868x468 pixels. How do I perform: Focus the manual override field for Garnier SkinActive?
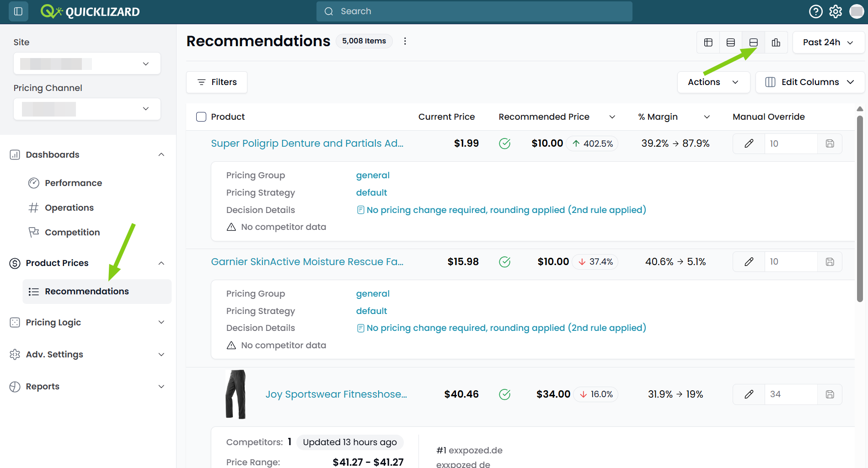[x=791, y=262]
